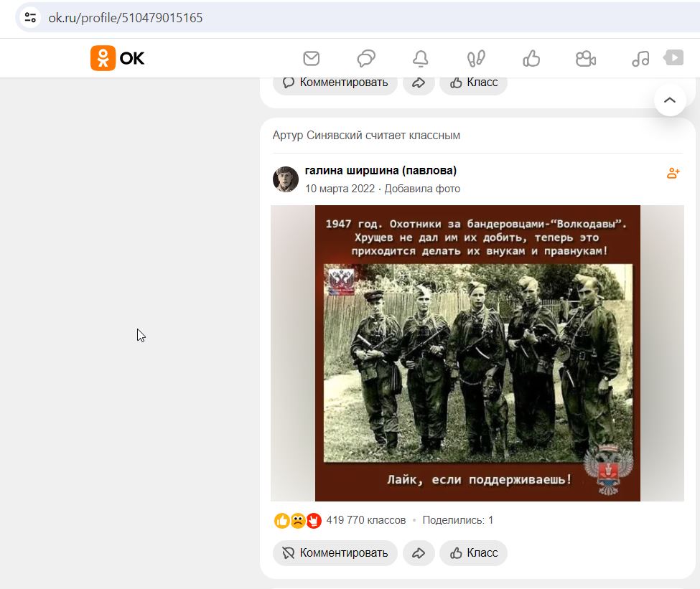Open the Notifications bell icon
The height and width of the screenshot is (589, 700).
coord(421,58)
